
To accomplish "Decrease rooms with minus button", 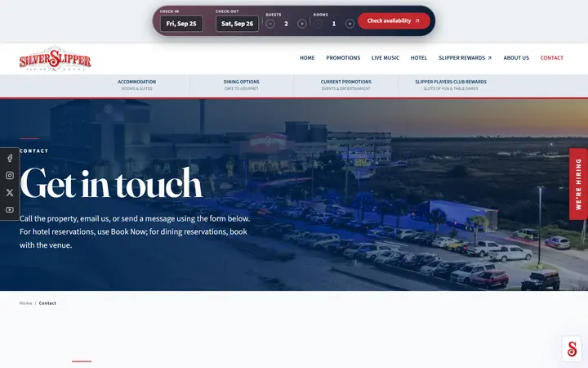I will pyautogui.click(x=318, y=24).
